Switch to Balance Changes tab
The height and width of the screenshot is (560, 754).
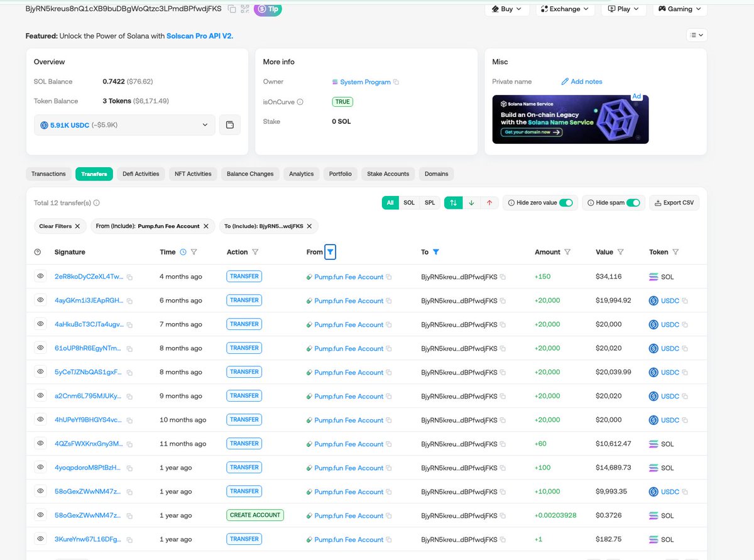pyautogui.click(x=250, y=173)
